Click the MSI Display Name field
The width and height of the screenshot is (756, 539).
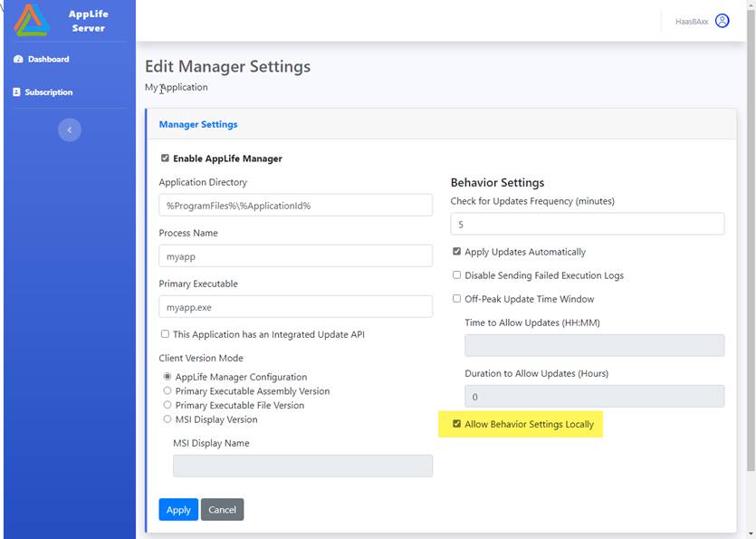(302, 467)
